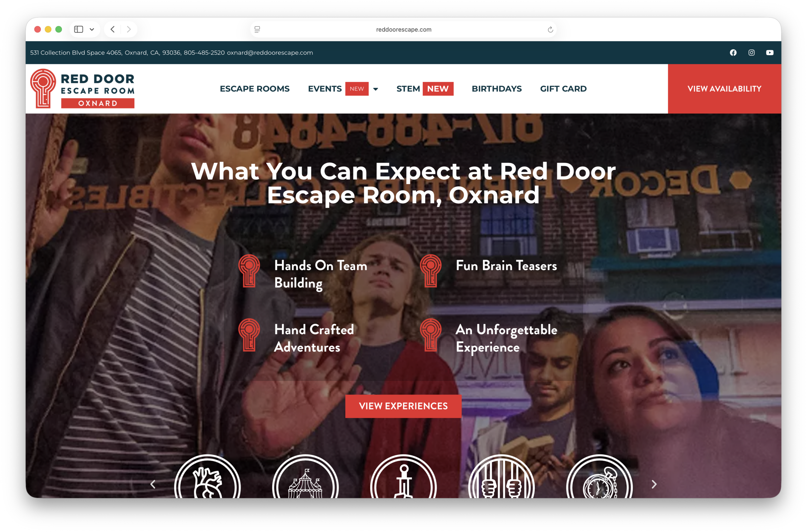Reload the page with the refresh icon
The width and height of the screenshot is (807, 532).
tap(550, 30)
